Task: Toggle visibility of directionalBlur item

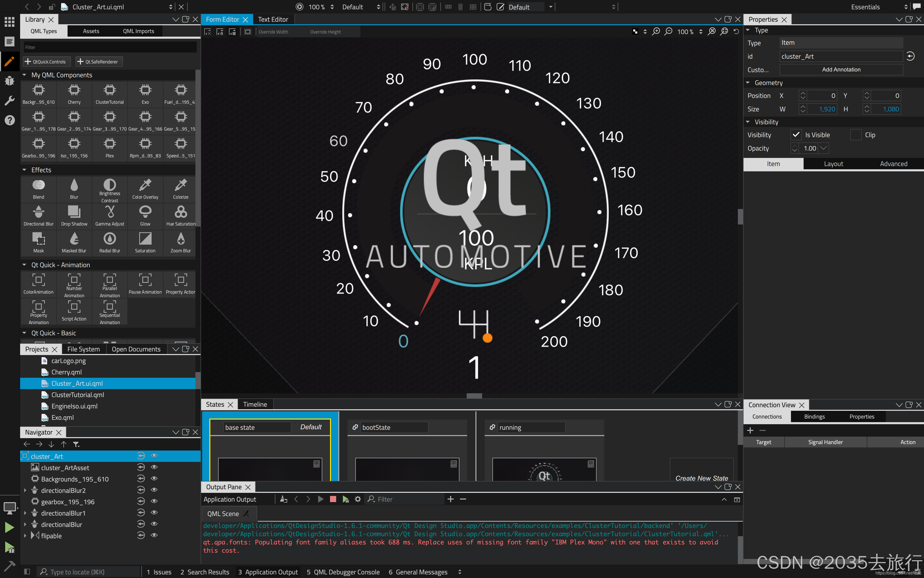Action: 154,524
